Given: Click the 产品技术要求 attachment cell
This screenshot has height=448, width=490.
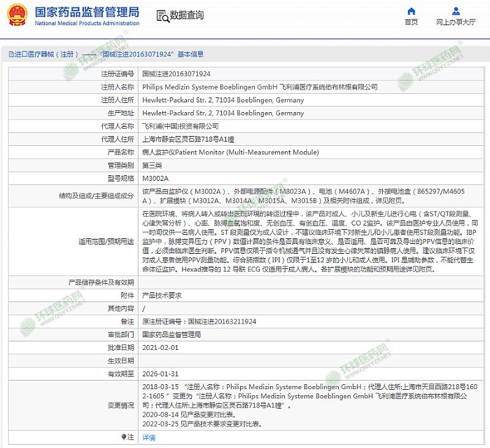Looking at the screenshot, I should tap(162, 295).
